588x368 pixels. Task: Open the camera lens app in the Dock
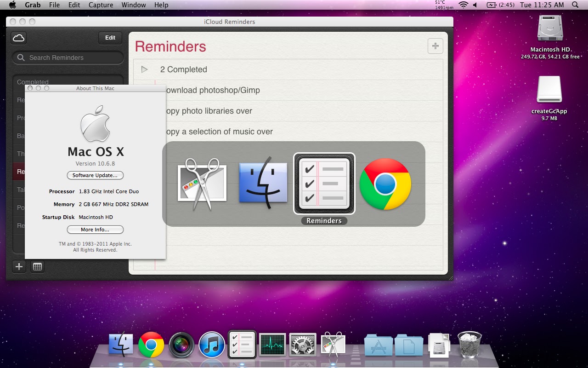181,345
